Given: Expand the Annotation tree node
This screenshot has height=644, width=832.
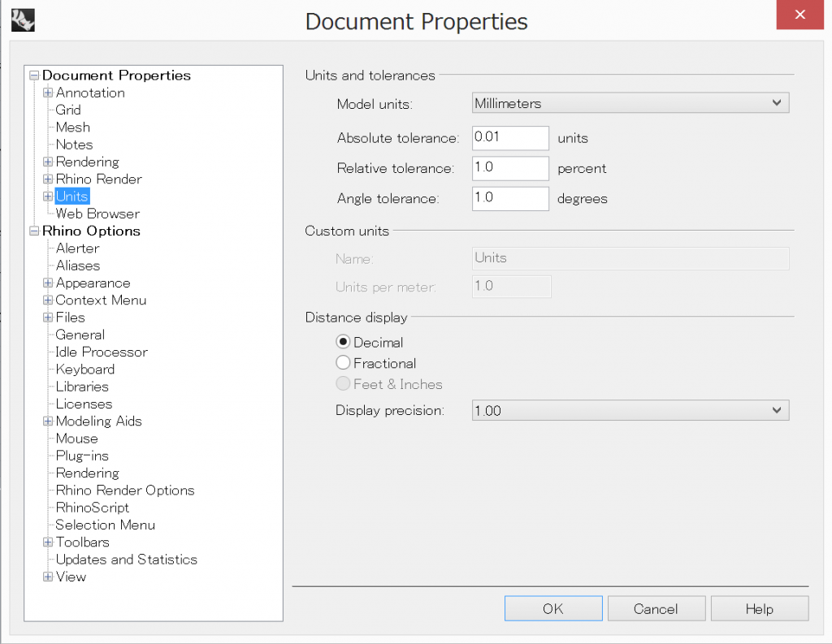Looking at the screenshot, I should [48, 93].
